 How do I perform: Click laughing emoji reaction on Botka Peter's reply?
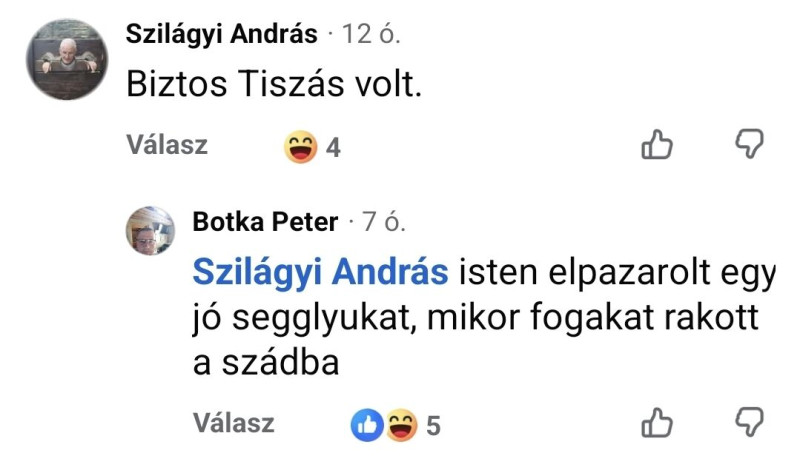pos(401,425)
